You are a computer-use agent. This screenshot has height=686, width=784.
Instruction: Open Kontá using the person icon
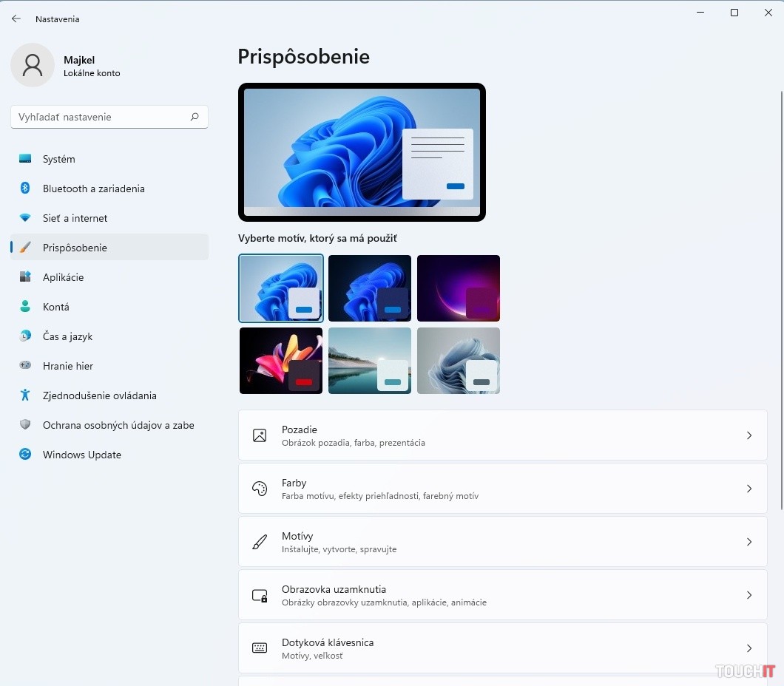tap(25, 307)
